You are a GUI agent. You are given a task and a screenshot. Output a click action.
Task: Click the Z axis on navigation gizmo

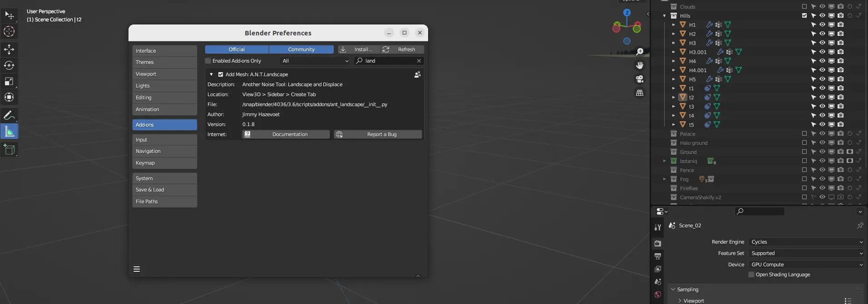pos(627,13)
